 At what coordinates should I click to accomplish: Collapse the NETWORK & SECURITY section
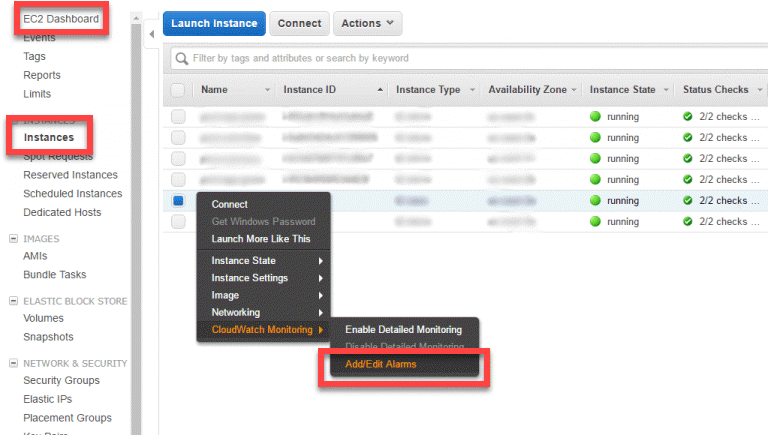pyautogui.click(x=13, y=363)
